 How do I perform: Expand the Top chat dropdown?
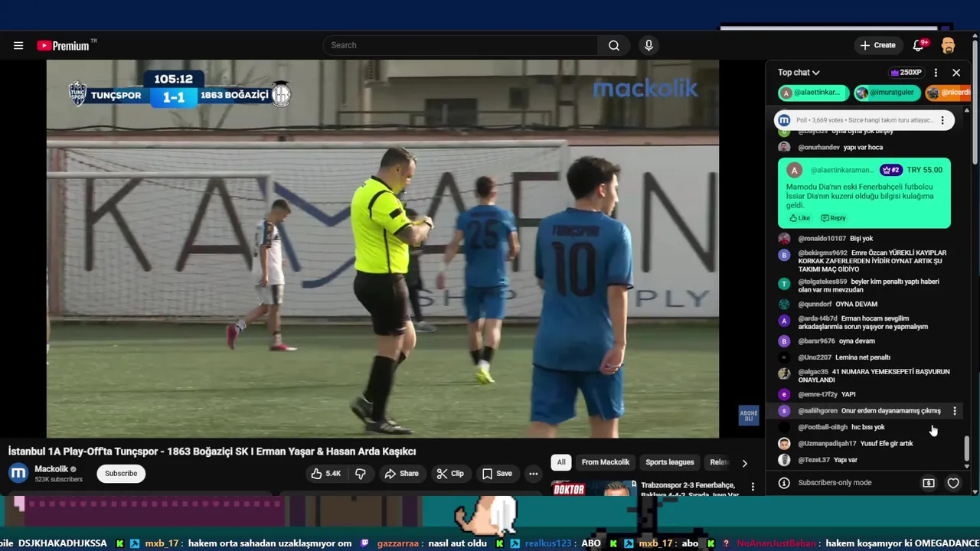click(799, 73)
